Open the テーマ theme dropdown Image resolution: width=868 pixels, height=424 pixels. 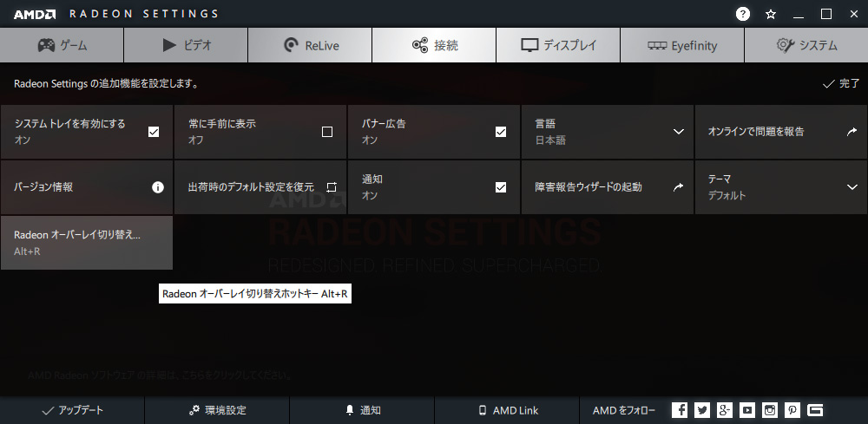pos(852,186)
